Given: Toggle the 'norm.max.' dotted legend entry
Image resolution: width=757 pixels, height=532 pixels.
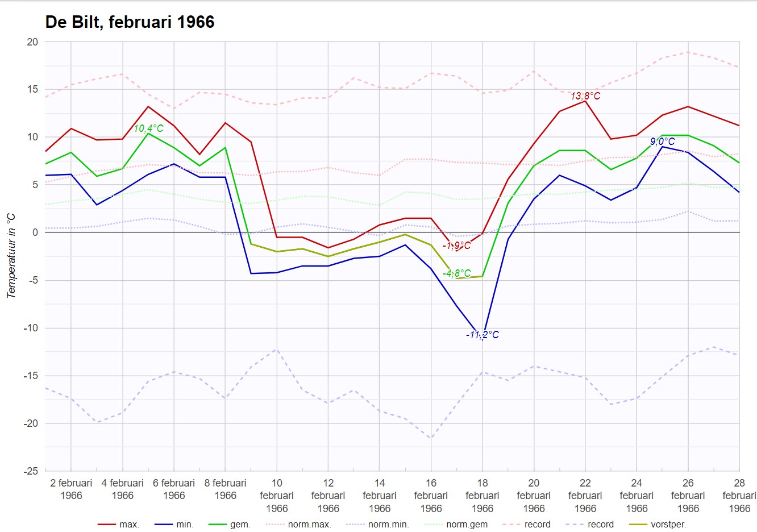Looking at the screenshot, I should tap(298, 524).
